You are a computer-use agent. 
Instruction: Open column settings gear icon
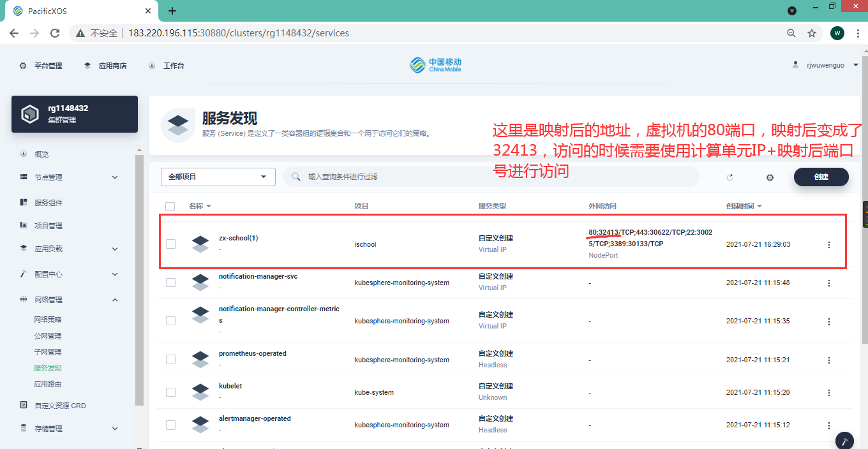click(770, 177)
